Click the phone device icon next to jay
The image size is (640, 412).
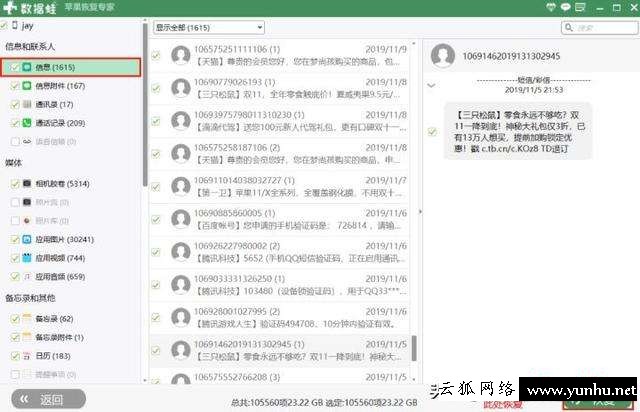[x=15, y=25]
